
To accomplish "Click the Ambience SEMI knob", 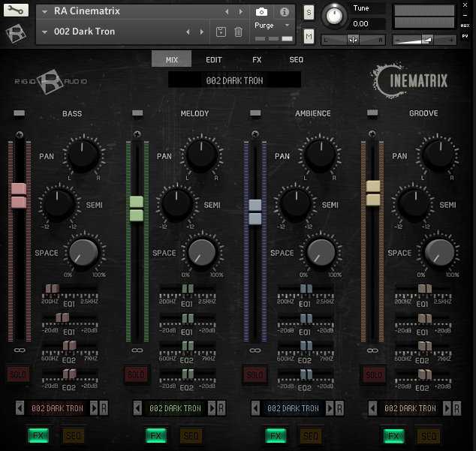I will (x=295, y=203).
